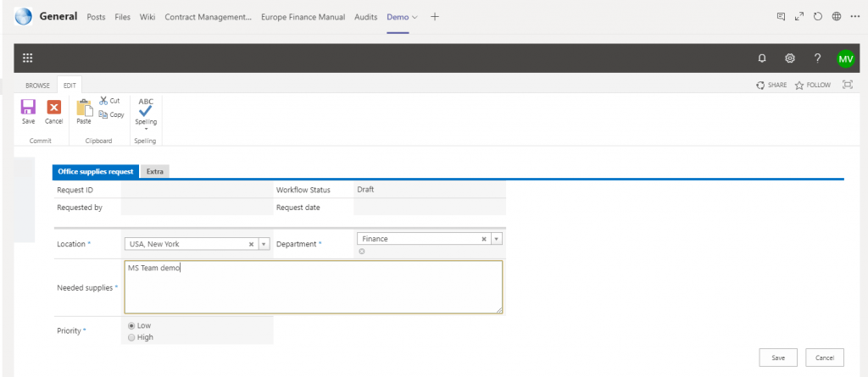Click the Cancel icon in the ribbon
This screenshot has height=377, width=868.
point(53,108)
